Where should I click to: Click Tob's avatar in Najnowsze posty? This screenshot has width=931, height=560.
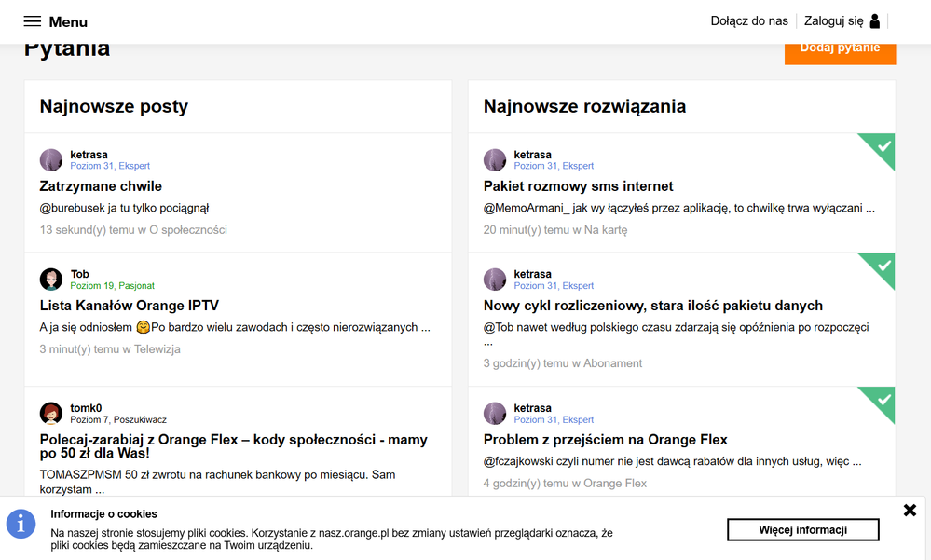[x=51, y=280]
